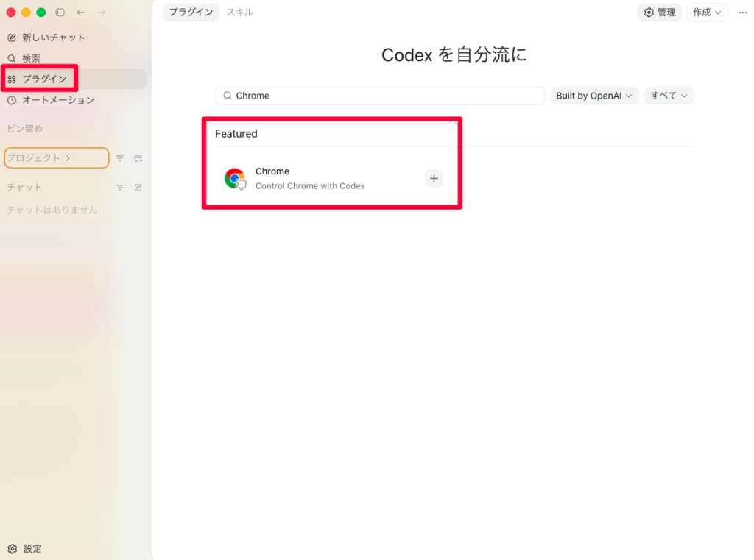754x560 pixels.
Task: Add the Chrome plugin with plus button
Action: point(434,178)
